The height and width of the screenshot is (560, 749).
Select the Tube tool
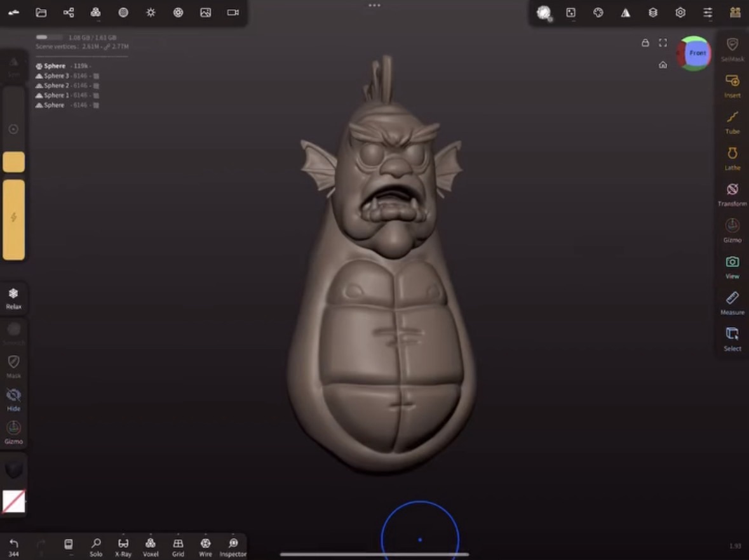[732, 121]
